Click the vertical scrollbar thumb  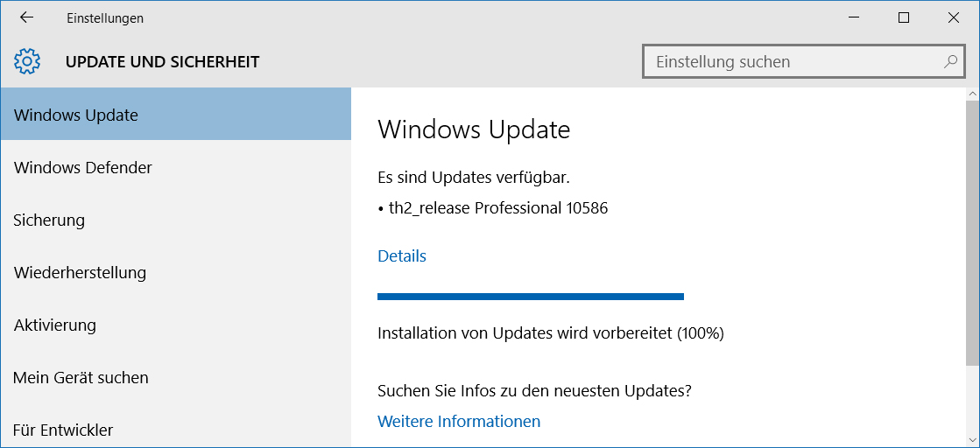[972, 233]
